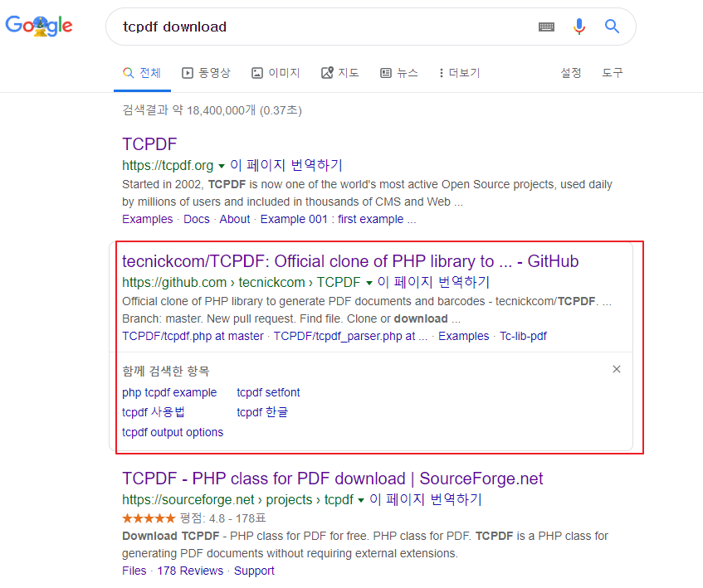The height and width of the screenshot is (588, 703).
Task: Open Examples sitelink under GitHub result
Action: [x=464, y=336]
